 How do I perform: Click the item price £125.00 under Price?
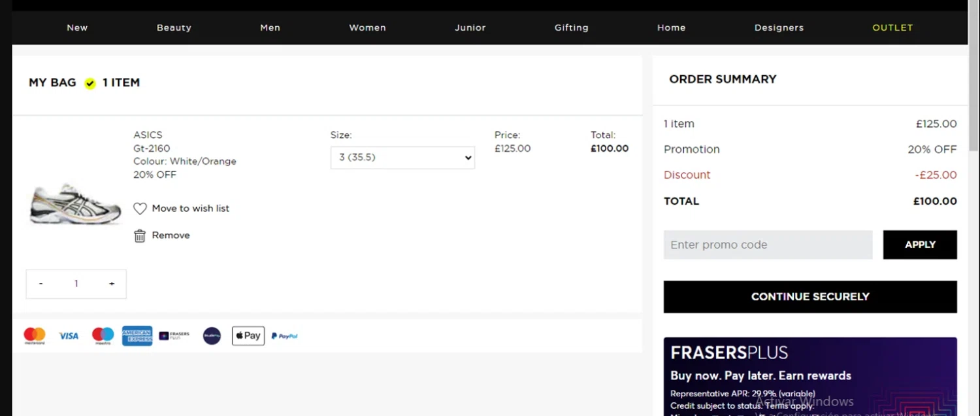513,148
